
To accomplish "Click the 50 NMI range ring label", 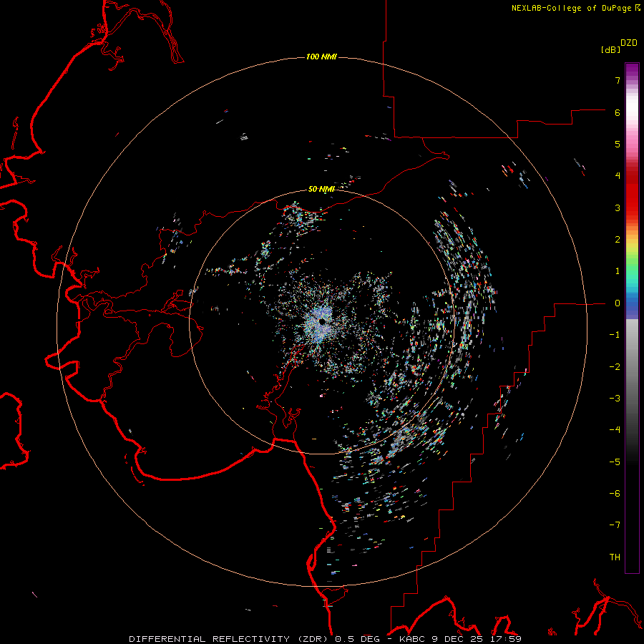I will point(321,189).
